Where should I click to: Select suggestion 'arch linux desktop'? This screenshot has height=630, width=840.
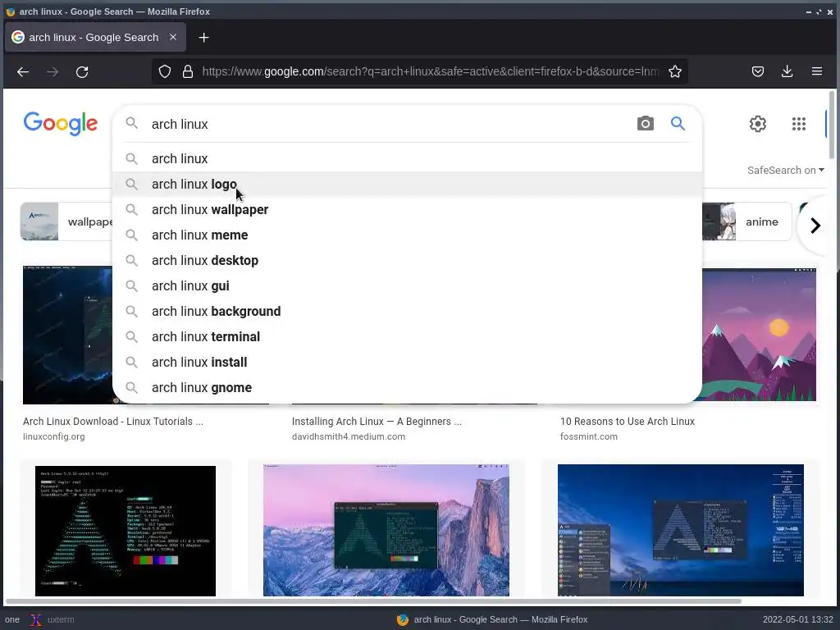point(407,260)
